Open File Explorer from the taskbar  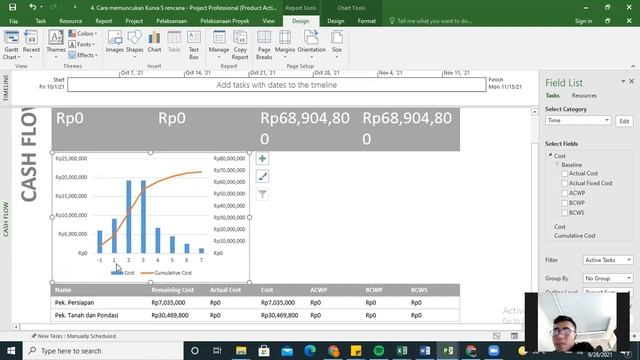pyautogui.click(x=241, y=351)
